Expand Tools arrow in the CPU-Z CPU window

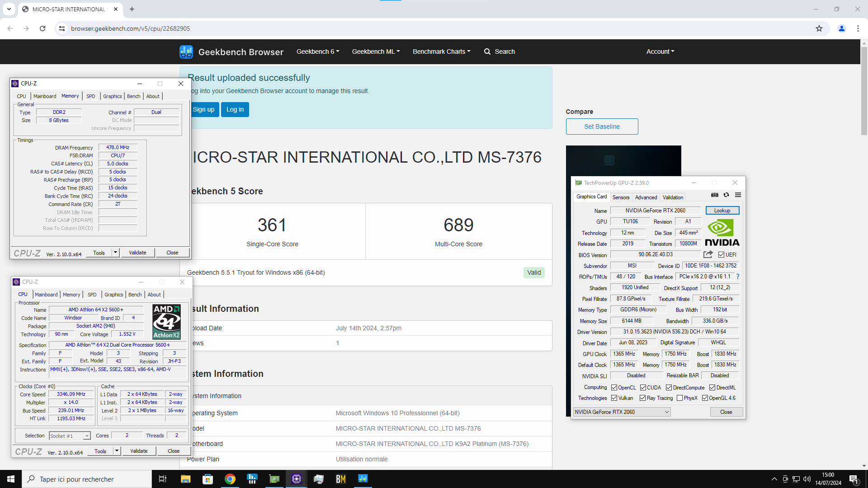point(117,451)
